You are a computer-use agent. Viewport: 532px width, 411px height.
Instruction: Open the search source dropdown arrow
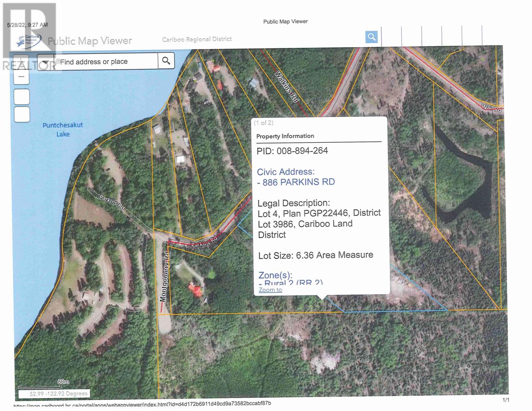point(46,62)
